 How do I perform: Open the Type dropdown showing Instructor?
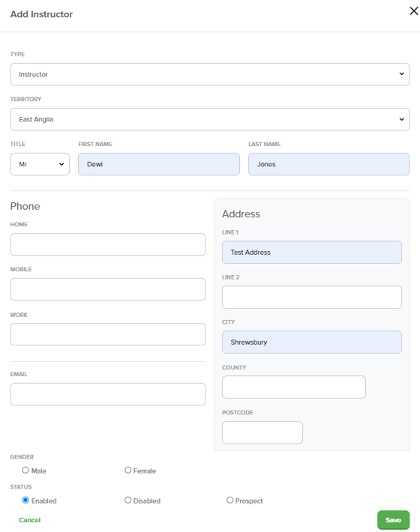coord(210,74)
